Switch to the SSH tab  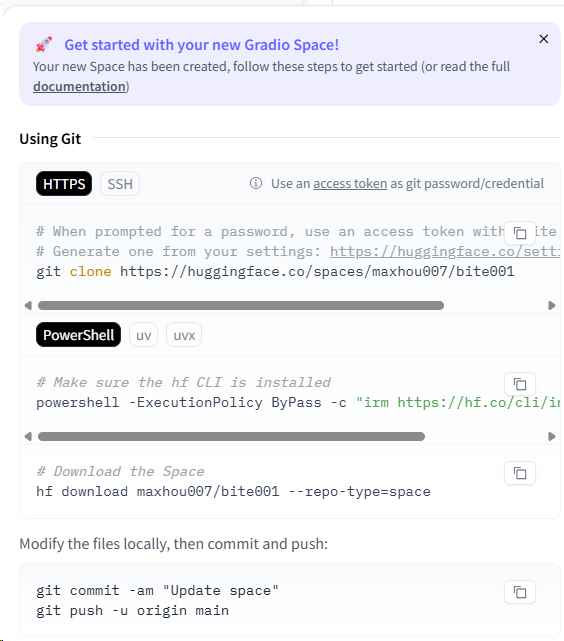click(120, 184)
